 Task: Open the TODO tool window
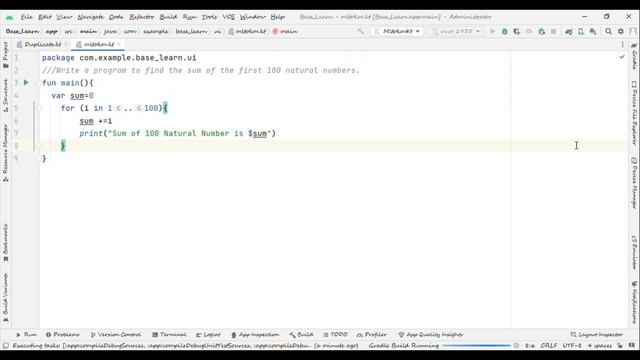pos(336,335)
